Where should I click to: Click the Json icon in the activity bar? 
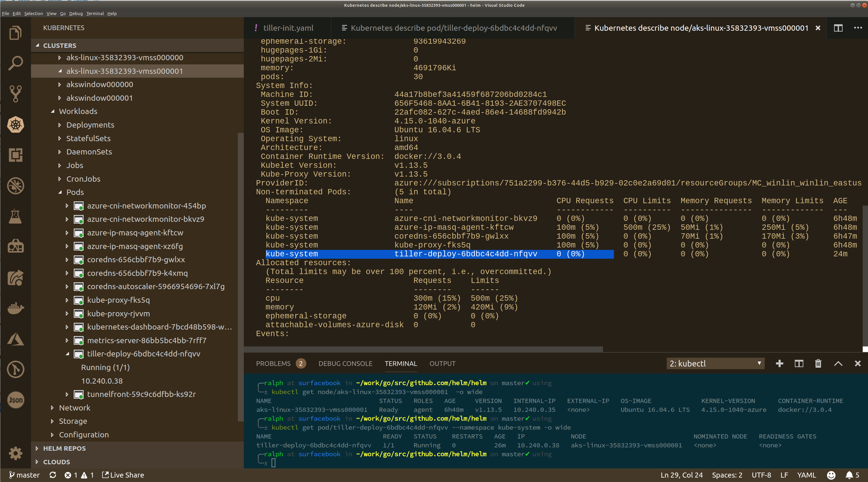[16, 400]
